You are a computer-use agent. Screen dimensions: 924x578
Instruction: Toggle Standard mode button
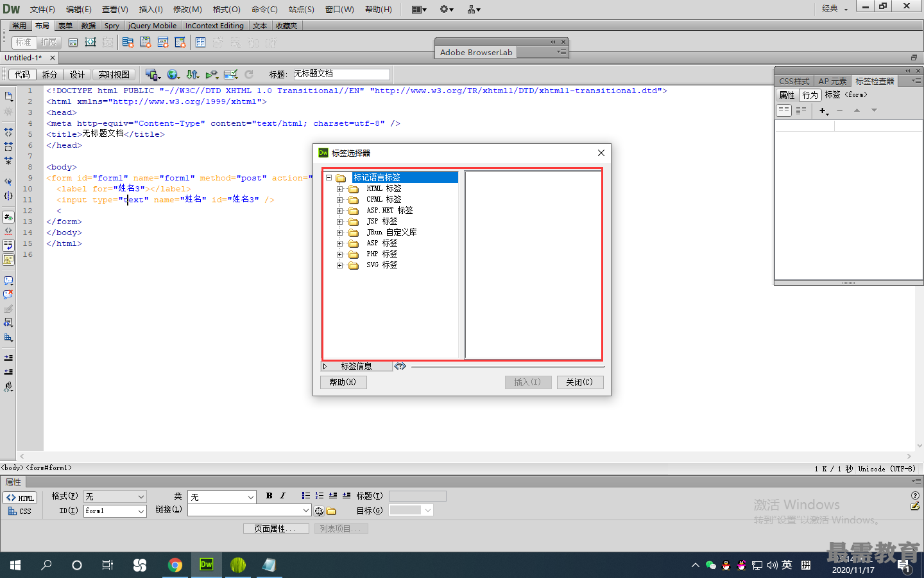(x=24, y=42)
